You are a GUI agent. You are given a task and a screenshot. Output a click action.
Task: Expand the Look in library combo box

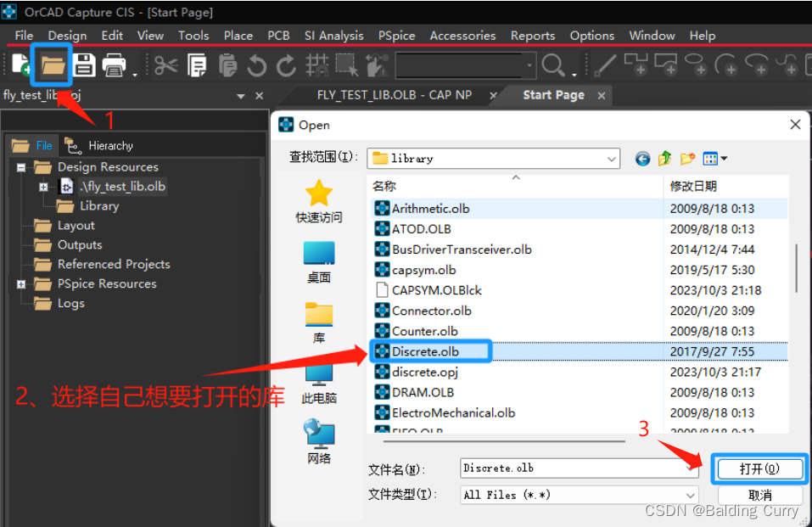[x=612, y=159]
